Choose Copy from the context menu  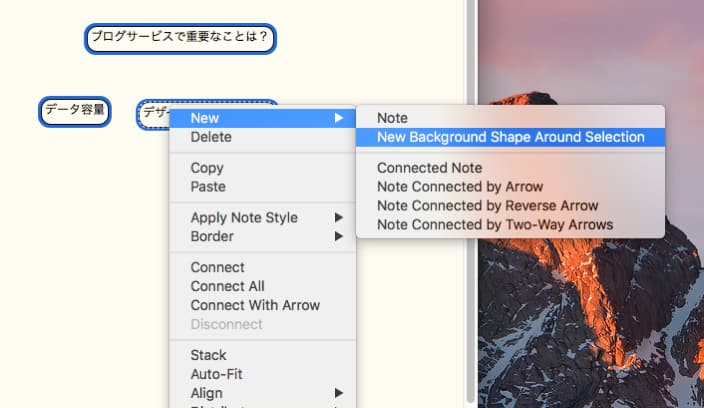click(x=262, y=168)
